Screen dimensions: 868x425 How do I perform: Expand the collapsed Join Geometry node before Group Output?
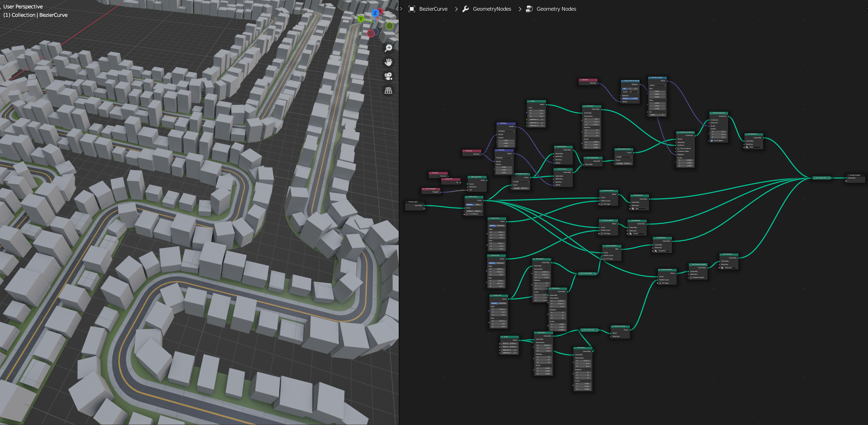[x=814, y=178]
